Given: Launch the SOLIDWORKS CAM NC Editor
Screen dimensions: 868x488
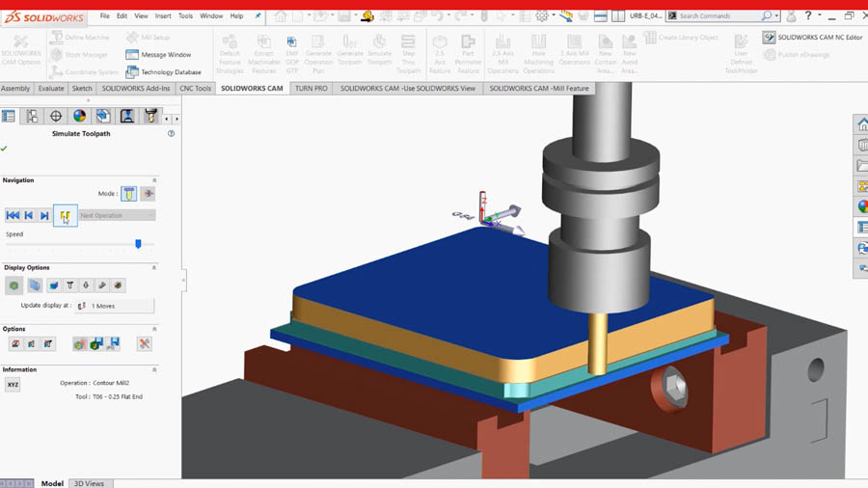Looking at the screenshot, I should [812, 38].
